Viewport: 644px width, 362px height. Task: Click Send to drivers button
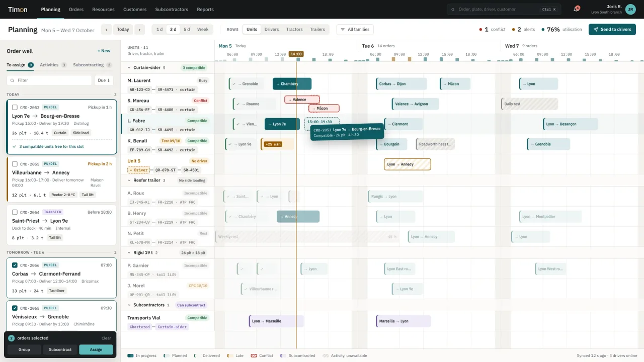[612, 30]
